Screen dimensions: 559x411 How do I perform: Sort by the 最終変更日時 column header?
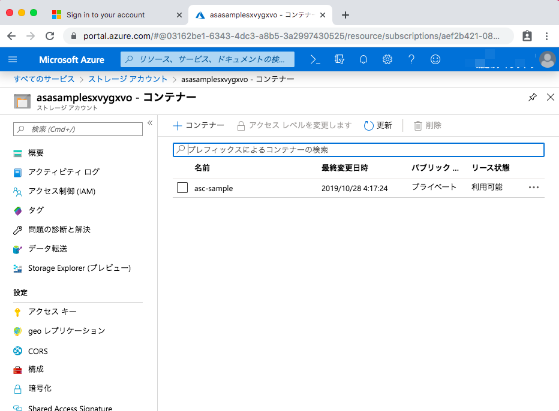click(345, 168)
